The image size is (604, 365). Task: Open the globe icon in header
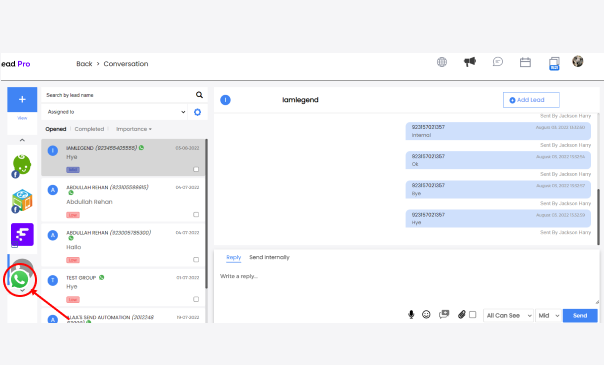pos(442,62)
